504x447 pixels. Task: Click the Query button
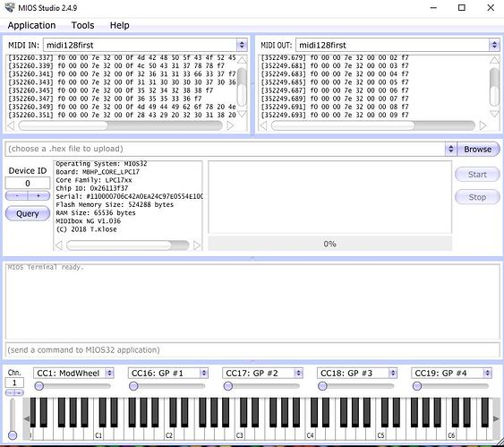28,213
